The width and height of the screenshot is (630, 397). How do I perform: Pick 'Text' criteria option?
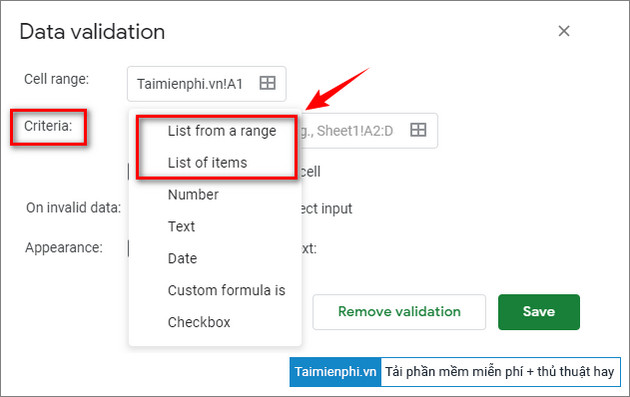[181, 226]
